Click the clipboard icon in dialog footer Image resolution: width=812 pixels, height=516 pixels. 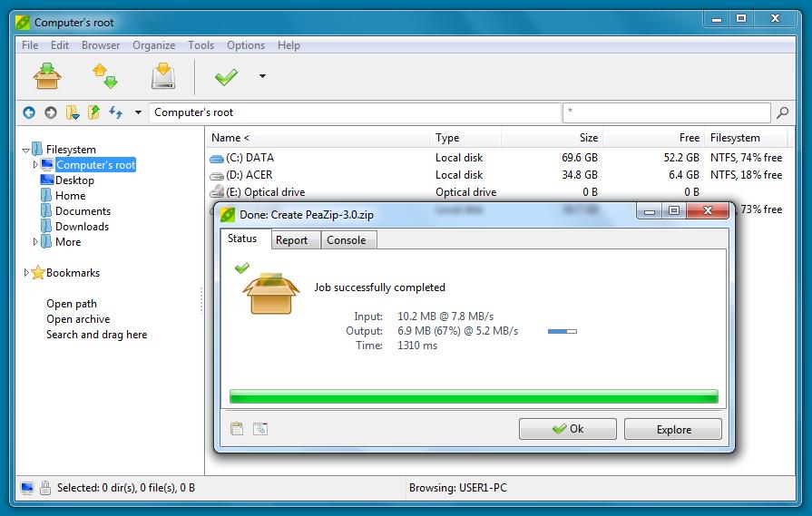pos(237,429)
